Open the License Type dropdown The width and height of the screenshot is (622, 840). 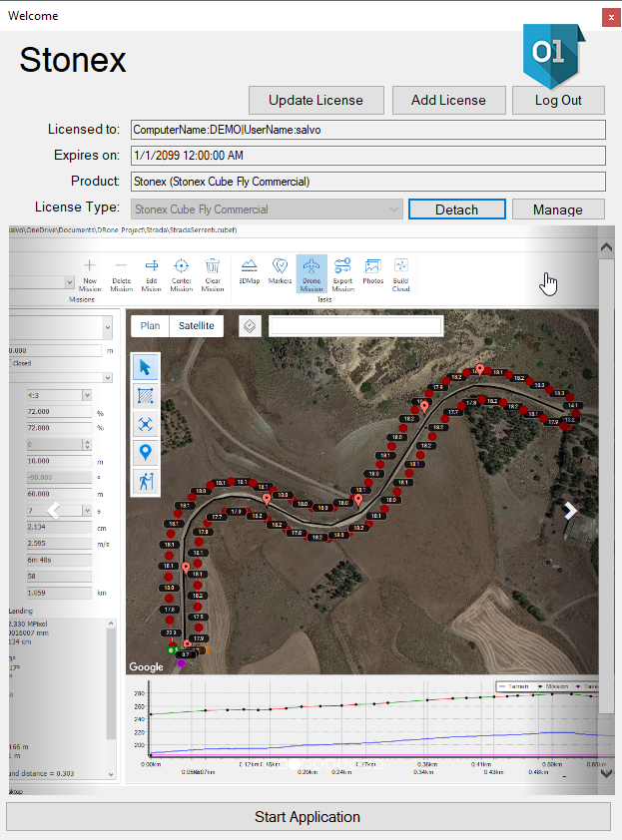click(x=267, y=210)
